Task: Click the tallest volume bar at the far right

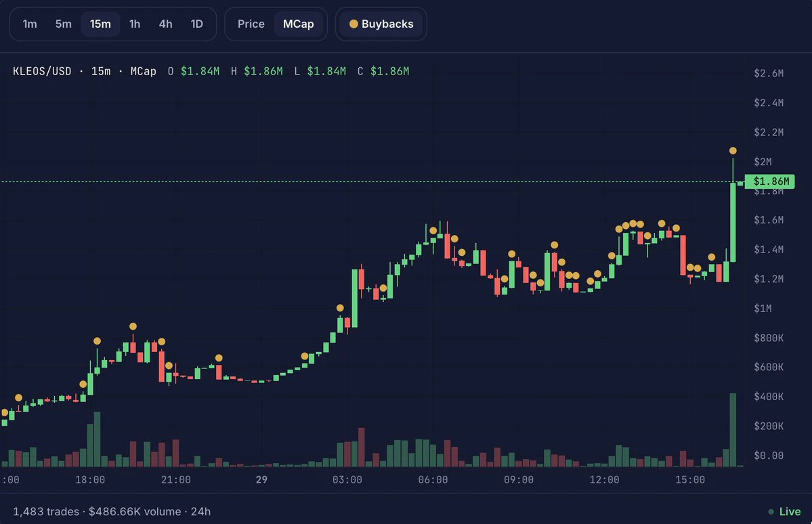Action: (733, 430)
